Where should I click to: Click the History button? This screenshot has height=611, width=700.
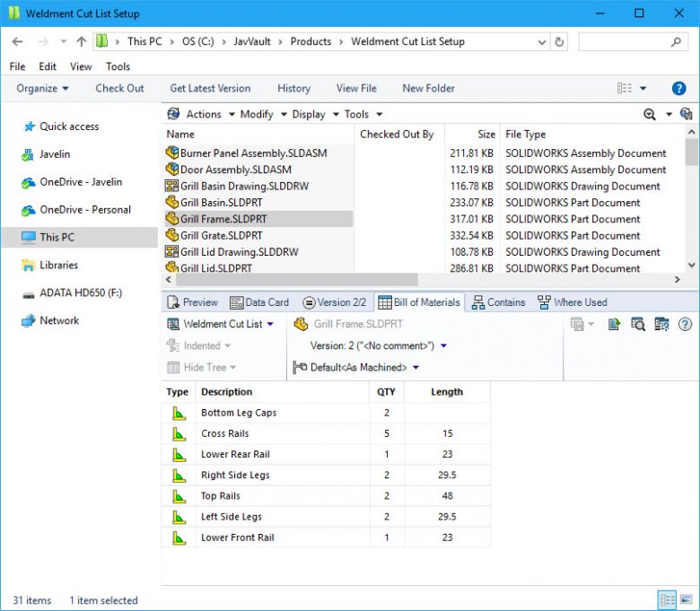click(x=293, y=88)
